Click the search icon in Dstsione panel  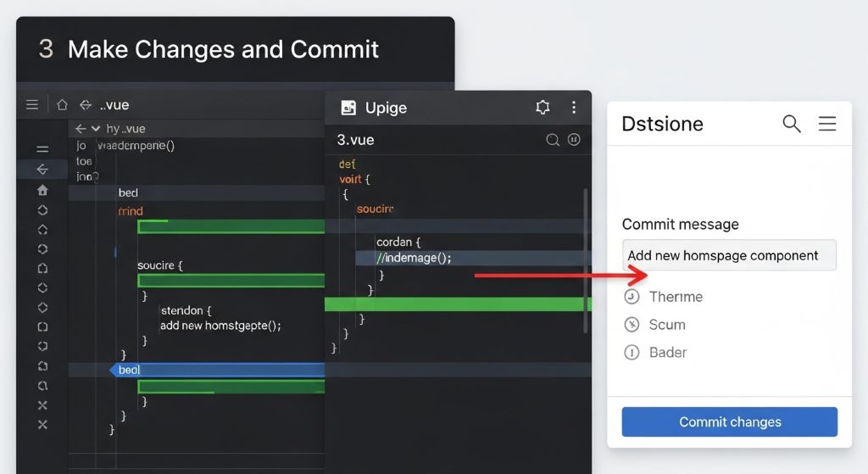[x=792, y=124]
